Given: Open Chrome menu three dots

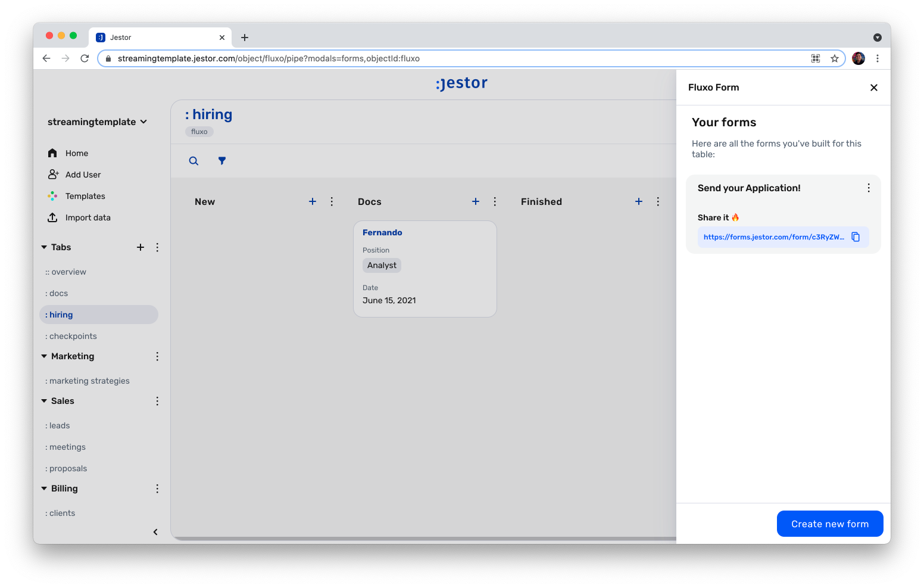Looking at the screenshot, I should [878, 58].
